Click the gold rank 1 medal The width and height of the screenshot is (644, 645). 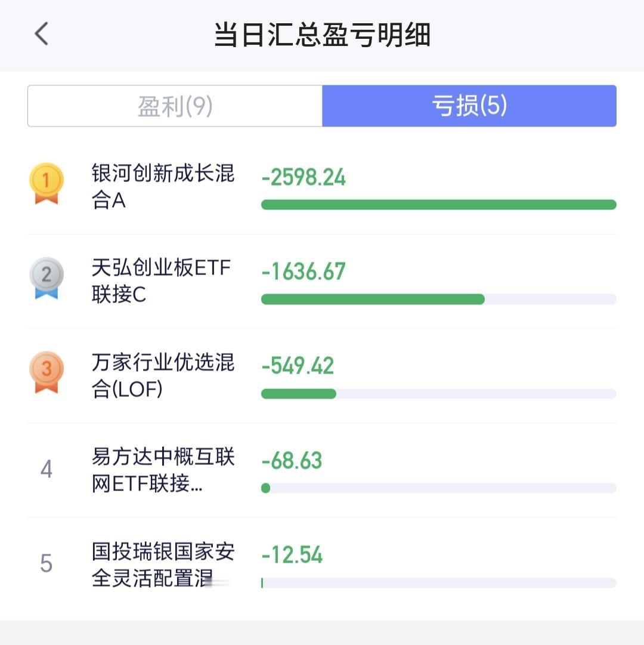[x=47, y=183]
